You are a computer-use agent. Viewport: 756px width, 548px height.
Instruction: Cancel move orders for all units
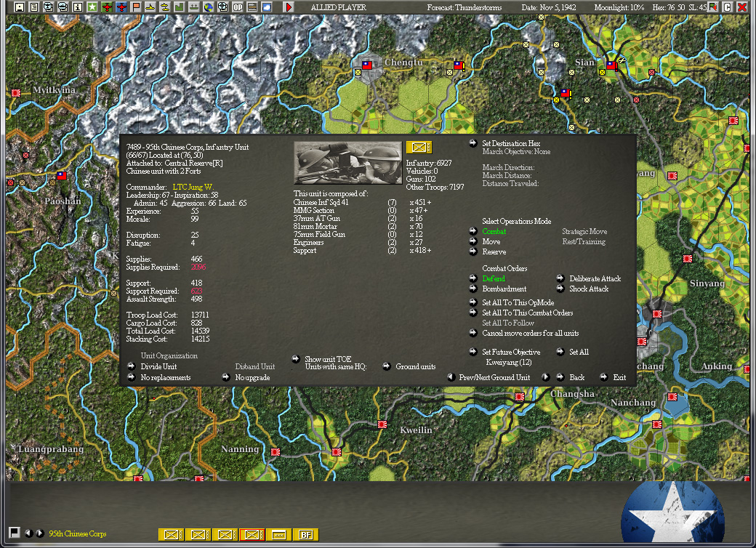531,333
